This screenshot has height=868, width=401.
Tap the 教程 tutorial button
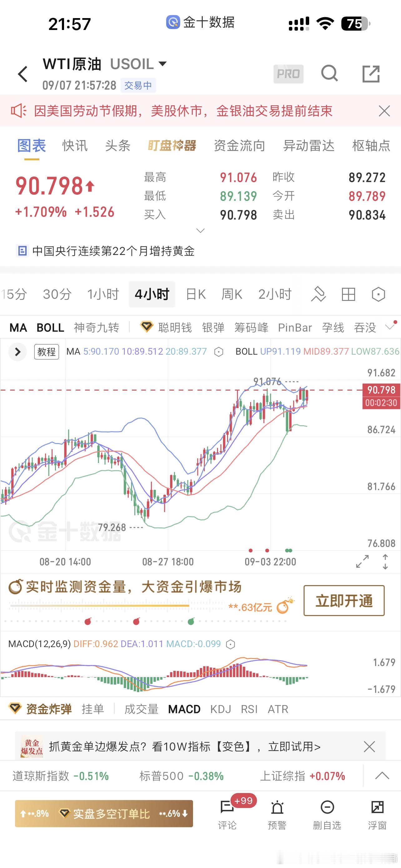click(x=47, y=352)
